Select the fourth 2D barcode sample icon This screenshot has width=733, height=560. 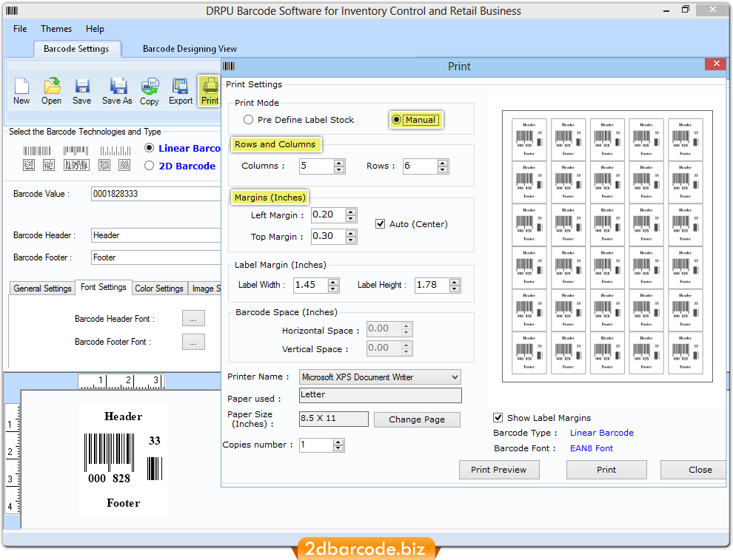(x=104, y=165)
